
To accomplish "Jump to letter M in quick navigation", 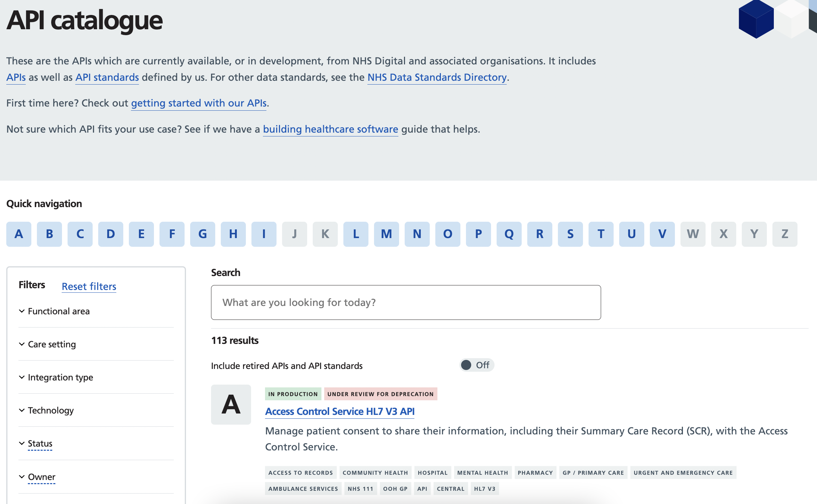I will coord(387,234).
